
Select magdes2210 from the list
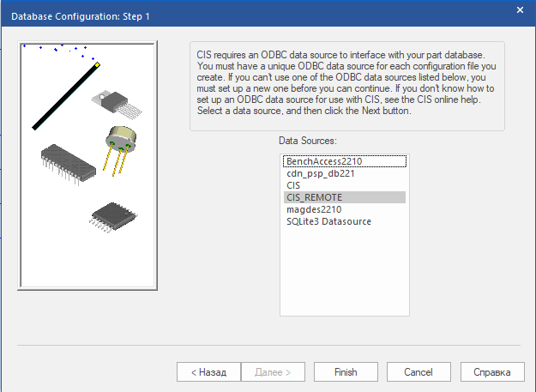(x=314, y=209)
